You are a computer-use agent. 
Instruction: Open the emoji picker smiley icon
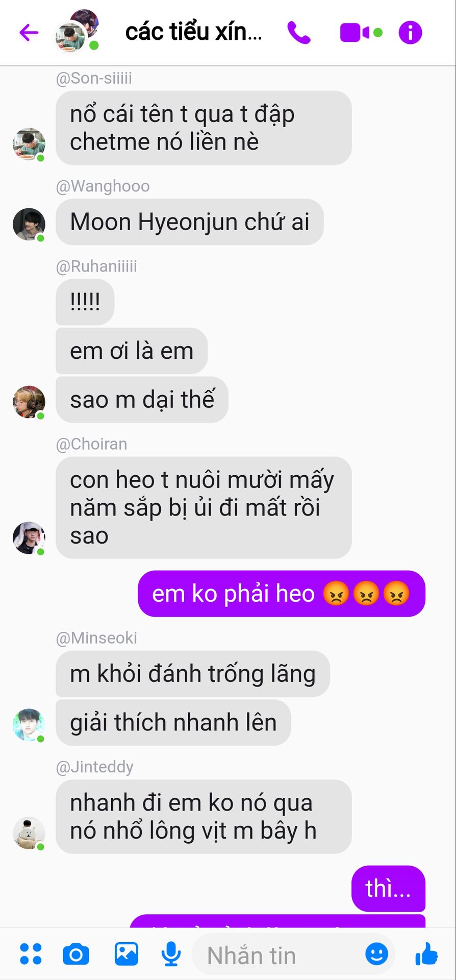point(377,953)
